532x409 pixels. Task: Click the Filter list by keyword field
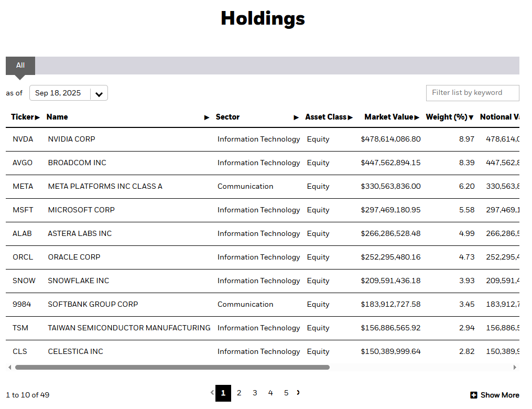coord(473,93)
